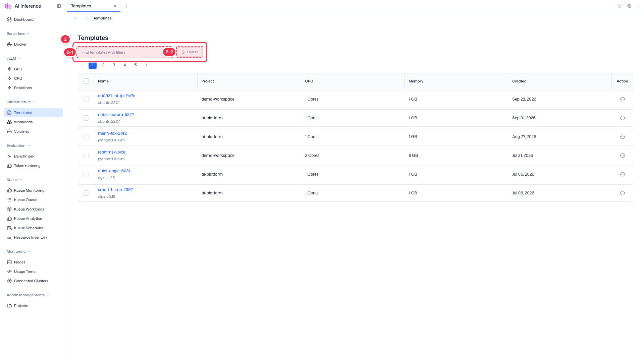644x362 pixels.
Task: Collapse the Kueue section
Action: pos(15,180)
